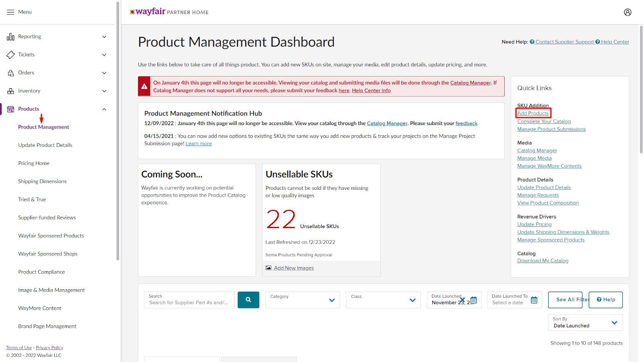
Task: Open View Product Composition link
Action: pyautogui.click(x=548, y=203)
